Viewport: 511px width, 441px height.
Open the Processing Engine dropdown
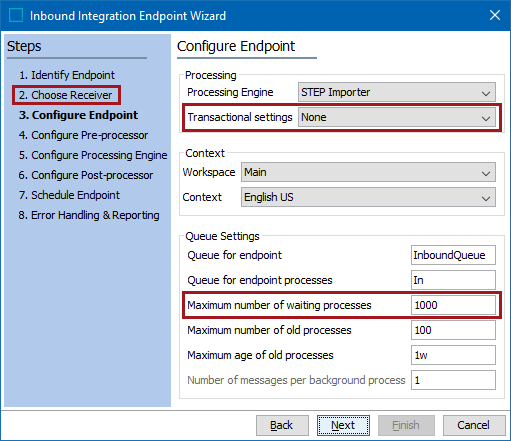tap(397, 92)
